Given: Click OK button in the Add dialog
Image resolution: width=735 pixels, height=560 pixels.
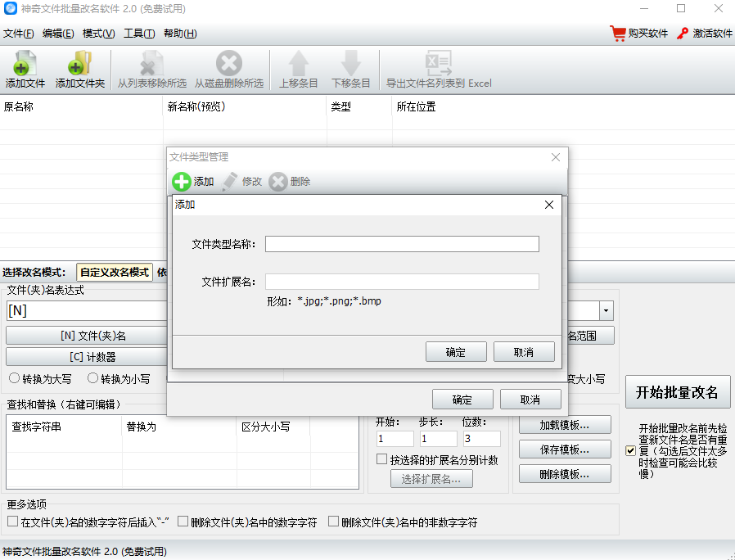Looking at the screenshot, I should coord(456,352).
